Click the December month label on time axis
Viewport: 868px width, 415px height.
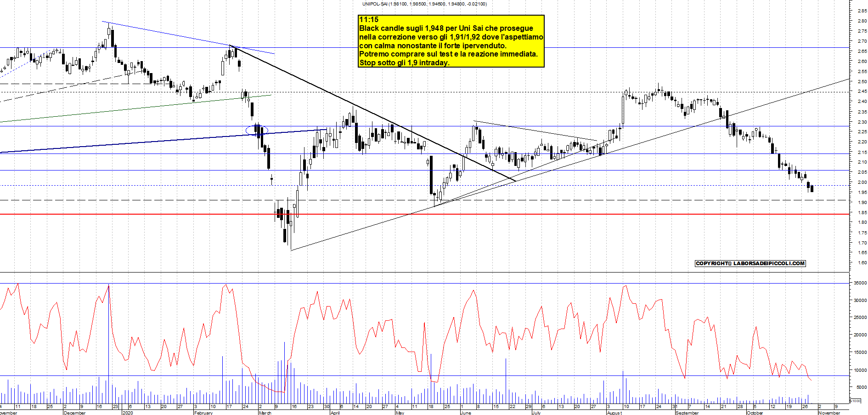[x=74, y=413]
